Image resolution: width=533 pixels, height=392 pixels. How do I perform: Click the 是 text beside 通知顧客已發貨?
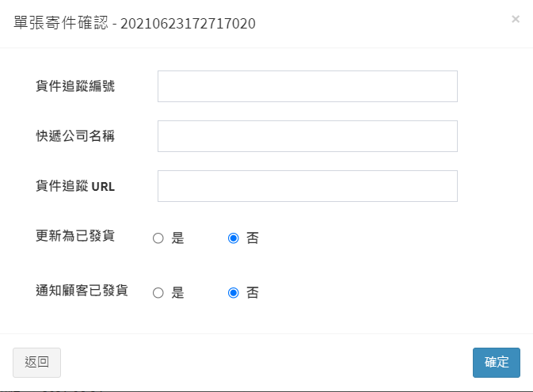click(177, 293)
